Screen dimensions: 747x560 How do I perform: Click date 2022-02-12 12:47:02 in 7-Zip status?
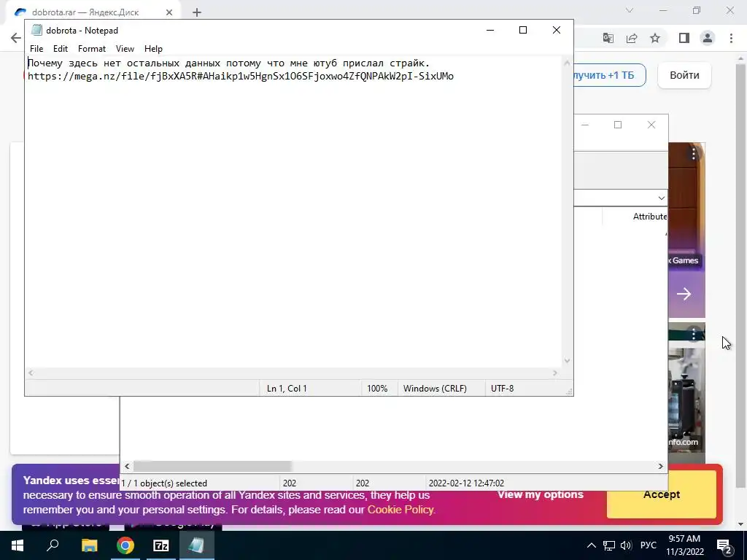tap(466, 483)
